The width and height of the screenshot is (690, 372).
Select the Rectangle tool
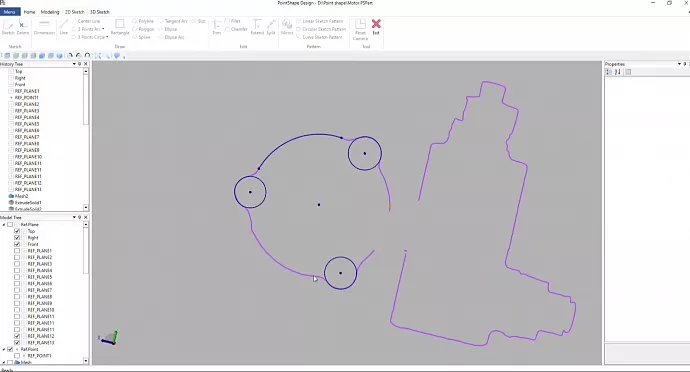(x=120, y=27)
